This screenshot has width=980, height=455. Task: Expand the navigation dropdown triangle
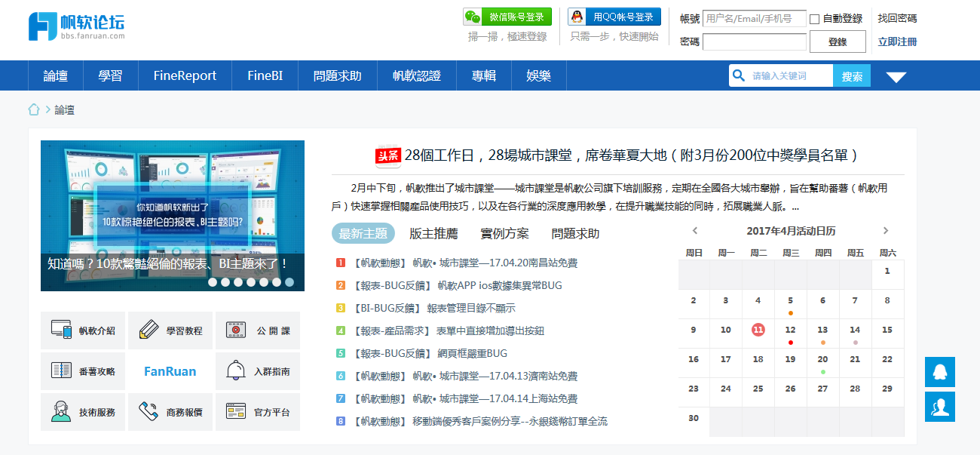pyautogui.click(x=896, y=76)
